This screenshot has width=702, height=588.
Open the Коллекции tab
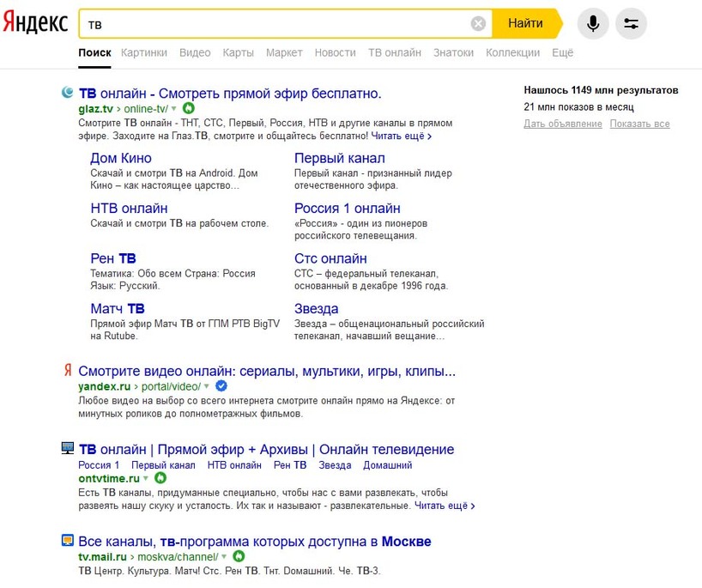pyautogui.click(x=512, y=53)
